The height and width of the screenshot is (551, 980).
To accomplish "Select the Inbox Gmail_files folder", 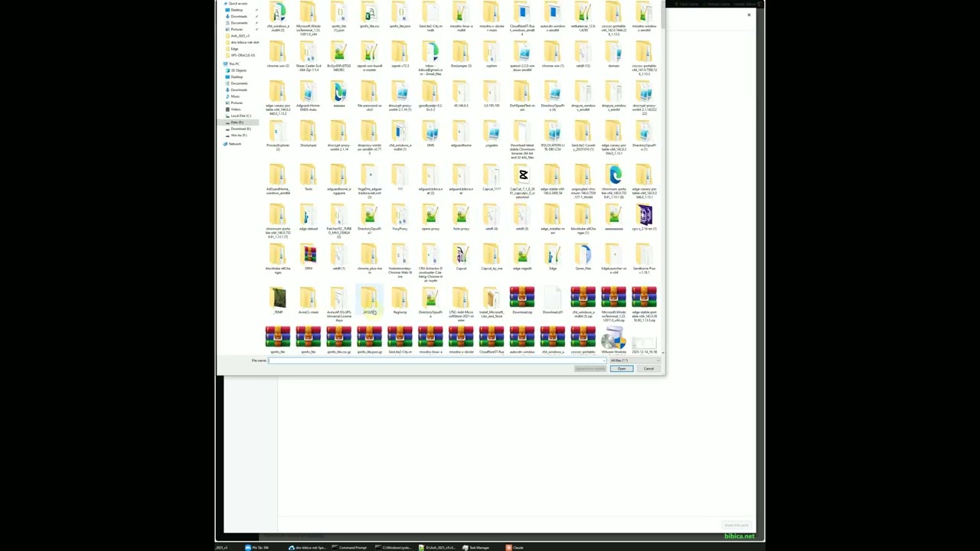I will [430, 59].
